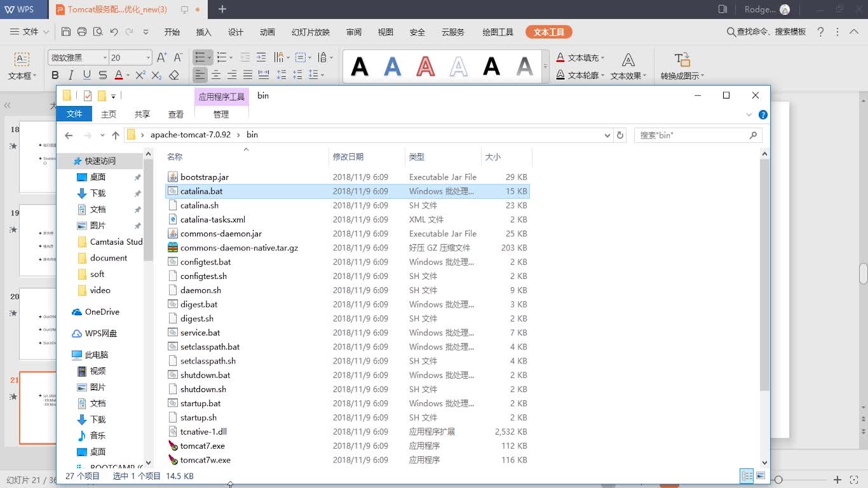The height and width of the screenshot is (488, 868).
Task: Expand the font color dropdown arrow
Action: 128,75
